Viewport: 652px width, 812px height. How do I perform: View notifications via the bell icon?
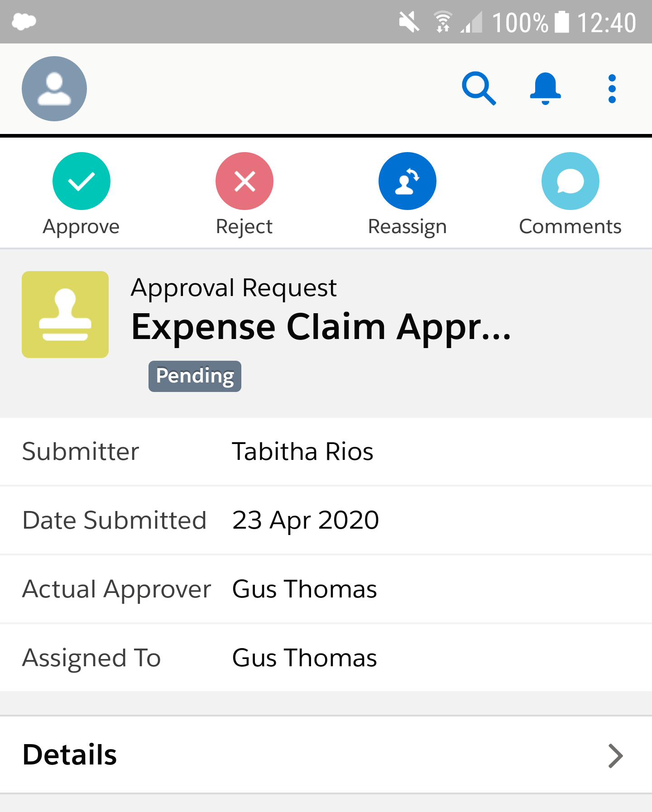point(545,88)
